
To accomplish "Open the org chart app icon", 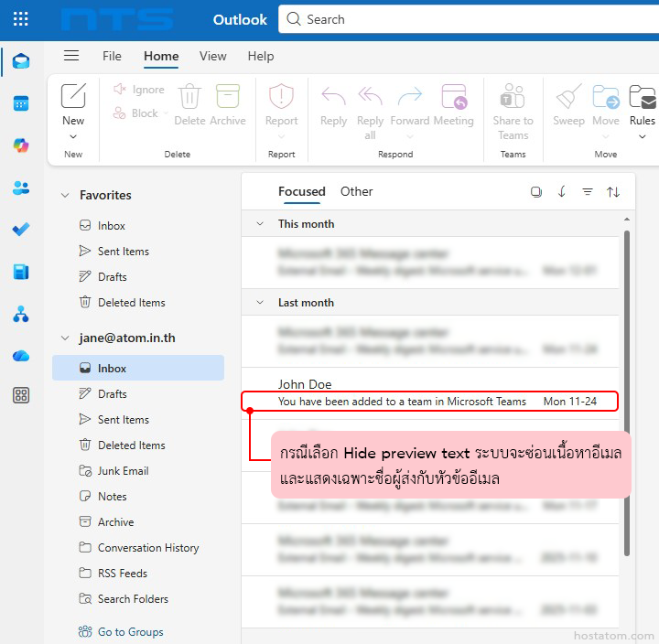I will point(20,314).
